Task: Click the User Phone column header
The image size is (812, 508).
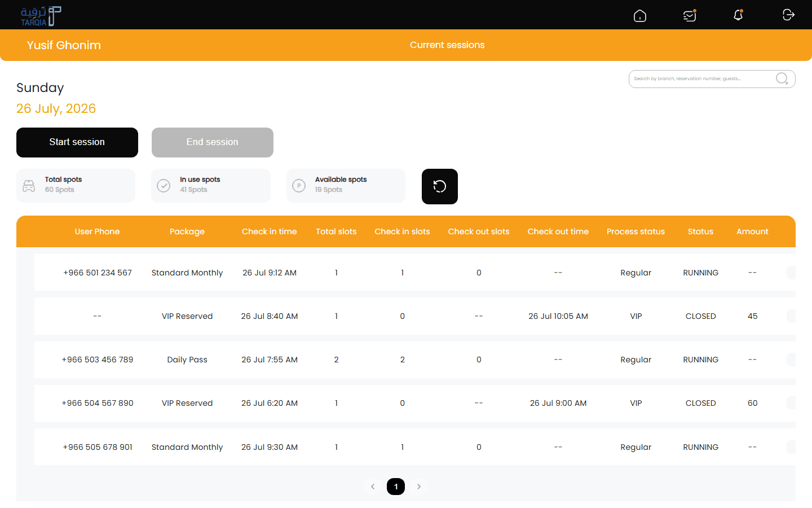Action: pyautogui.click(x=98, y=231)
